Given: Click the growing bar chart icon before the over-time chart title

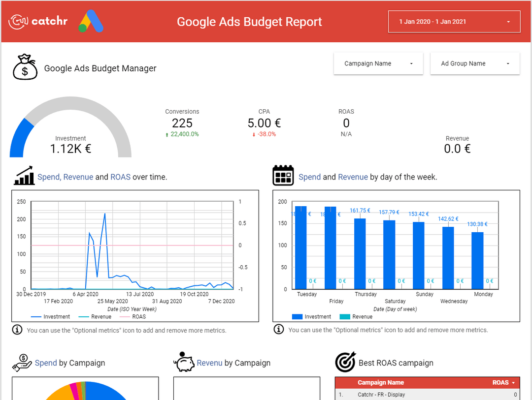Looking at the screenshot, I should 23,176.
